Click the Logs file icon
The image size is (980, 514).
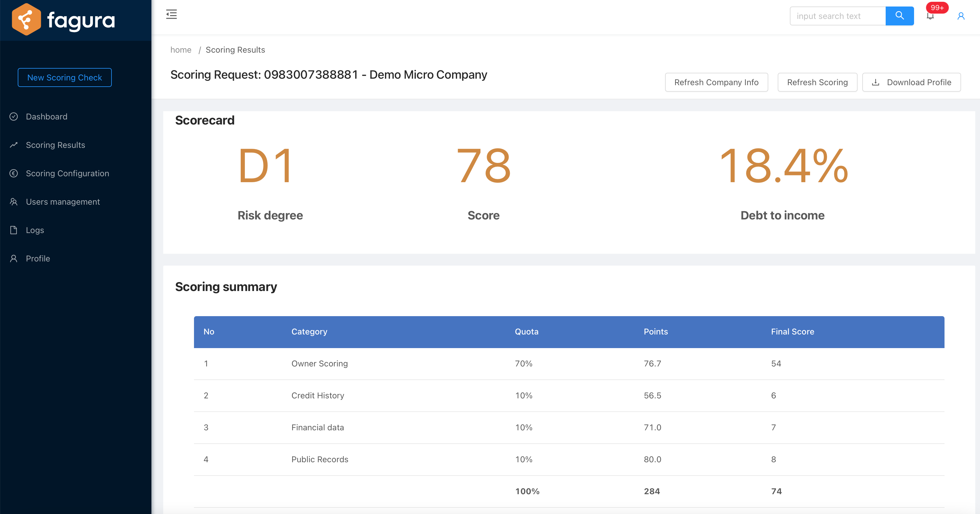(x=14, y=230)
